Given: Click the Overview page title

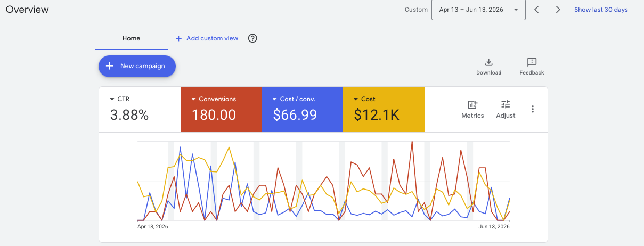Looking at the screenshot, I should pyautogui.click(x=27, y=10).
